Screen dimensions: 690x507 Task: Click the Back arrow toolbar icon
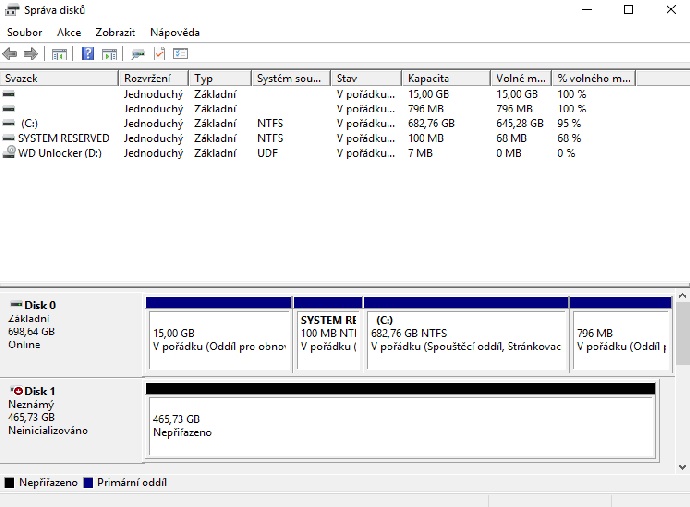tap(10, 54)
